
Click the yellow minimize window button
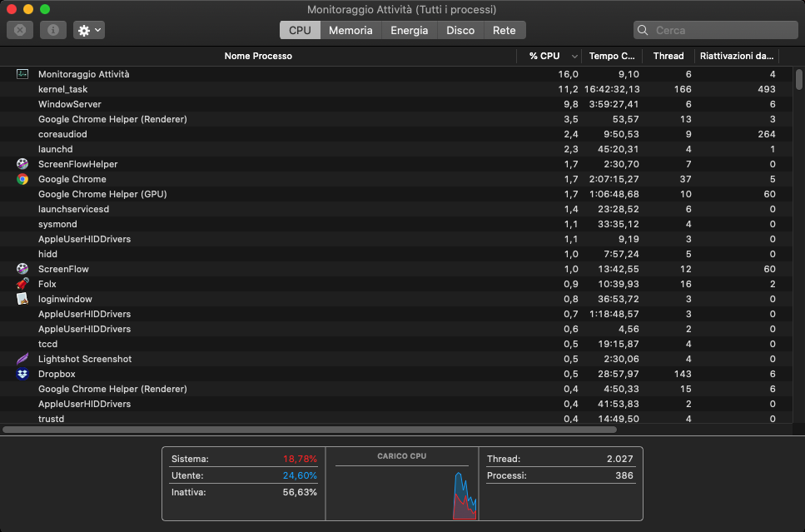coord(28,8)
